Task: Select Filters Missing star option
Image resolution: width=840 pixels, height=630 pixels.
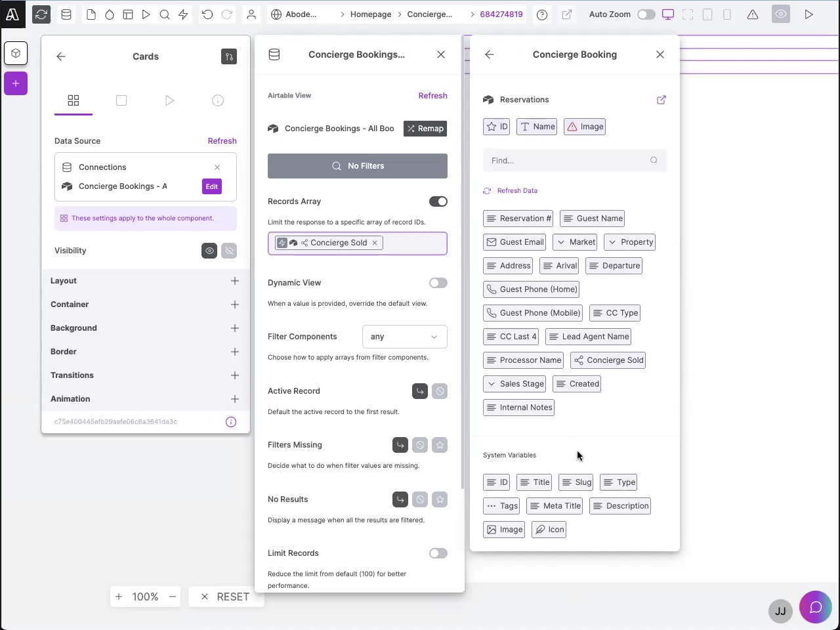Action: 440,445
